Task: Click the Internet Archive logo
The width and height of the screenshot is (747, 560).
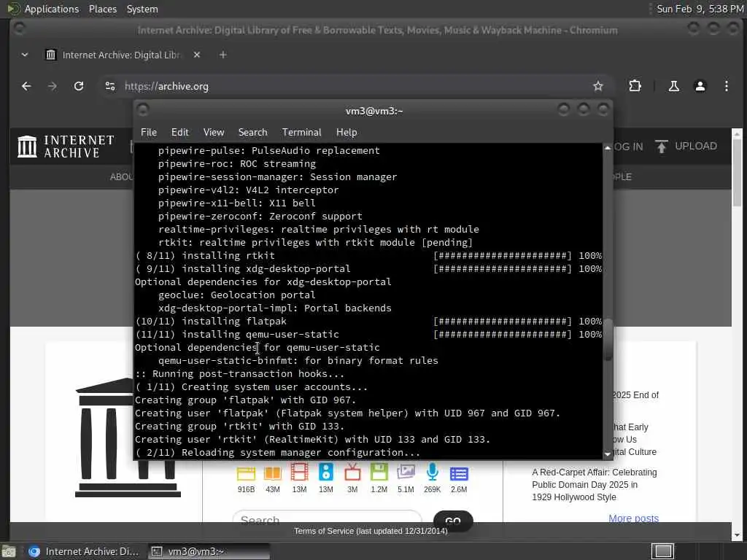Action: [x=66, y=146]
